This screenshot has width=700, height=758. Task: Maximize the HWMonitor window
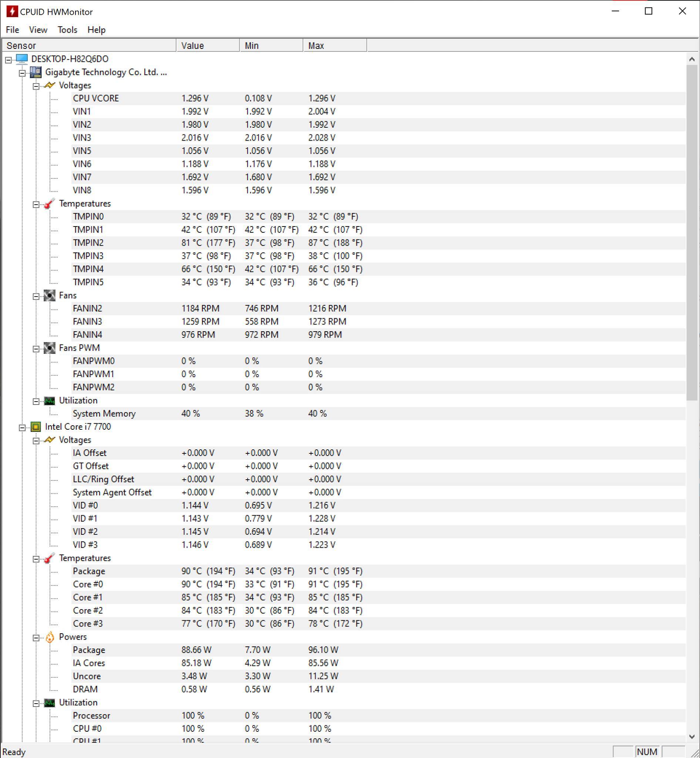[649, 11]
